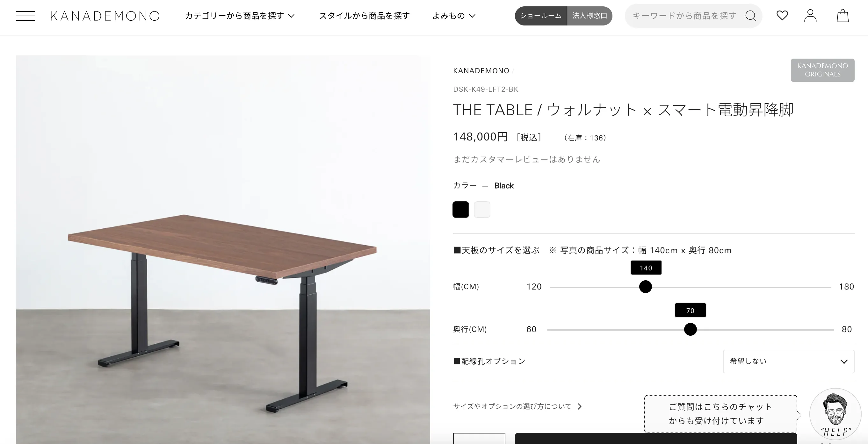
Task: Click the KANADEMONO breadcrumb link
Action: click(481, 71)
